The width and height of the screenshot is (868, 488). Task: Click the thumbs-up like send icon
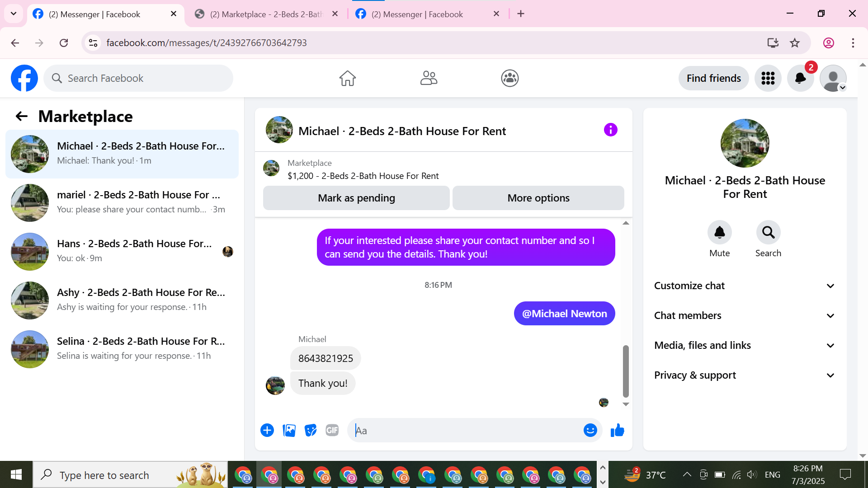pos(617,431)
